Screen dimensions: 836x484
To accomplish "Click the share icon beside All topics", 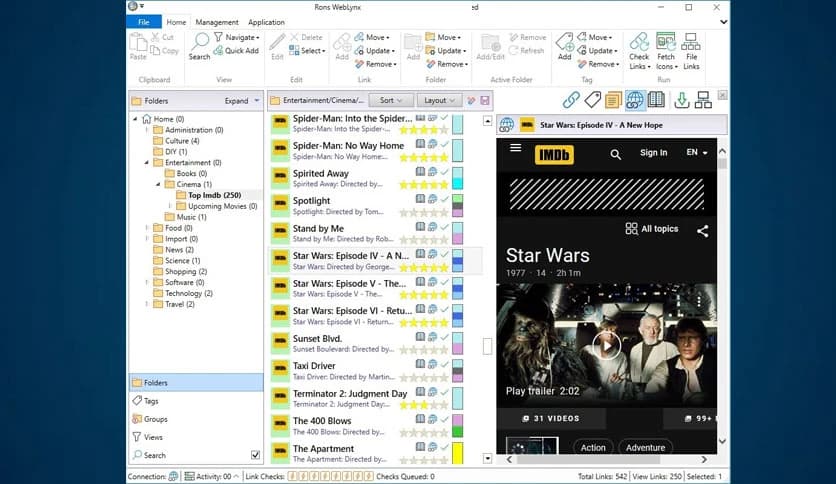I will pyautogui.click(x=702, y=230).
